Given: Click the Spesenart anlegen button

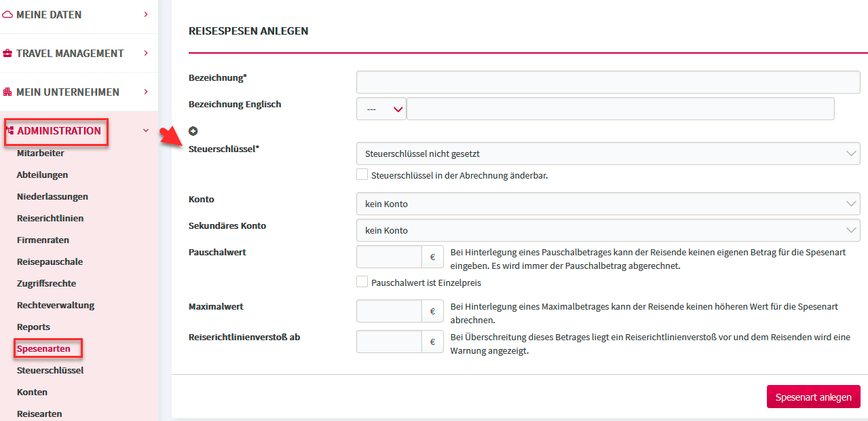Looking at the screenshot, I should pyautogui.click(x=814, y=397).
